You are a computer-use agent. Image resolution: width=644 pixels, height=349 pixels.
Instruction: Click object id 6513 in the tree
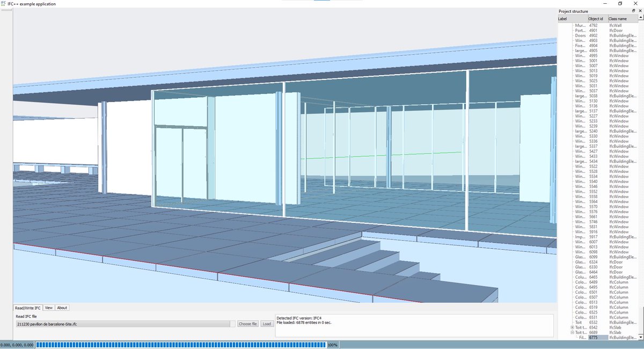tap(593, 302)
